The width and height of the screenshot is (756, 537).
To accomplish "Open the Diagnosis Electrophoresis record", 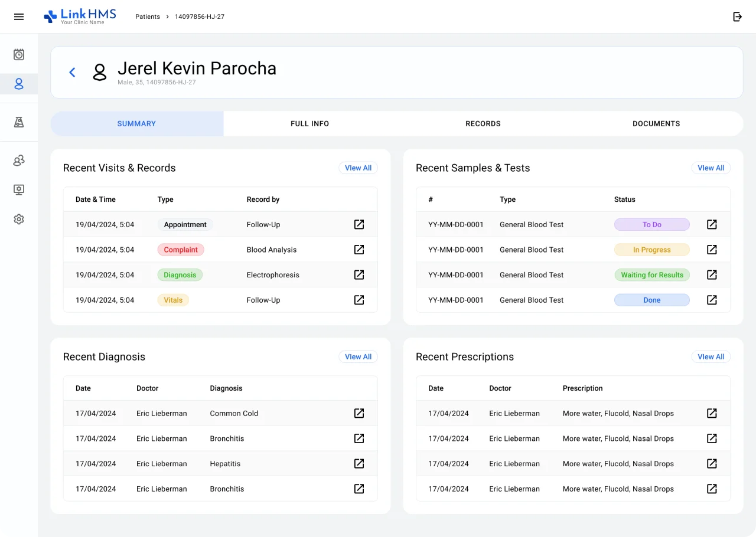I will coord(359,274).
